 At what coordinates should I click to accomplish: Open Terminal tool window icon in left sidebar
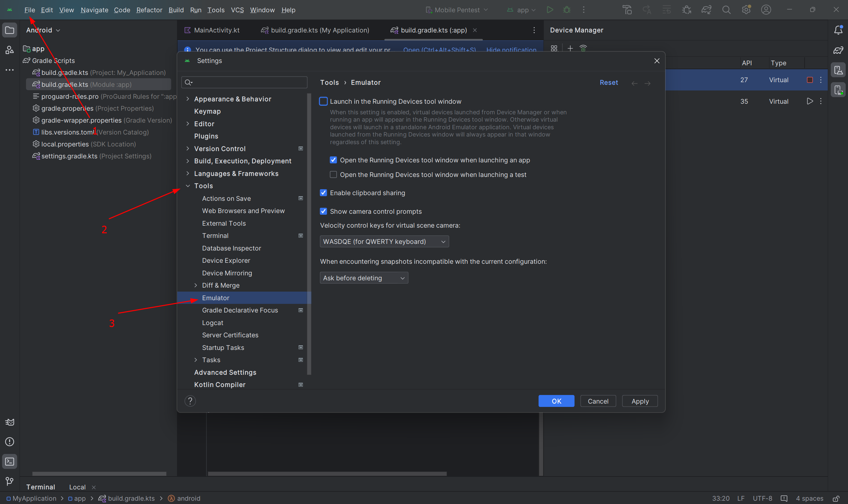[10, 462]
